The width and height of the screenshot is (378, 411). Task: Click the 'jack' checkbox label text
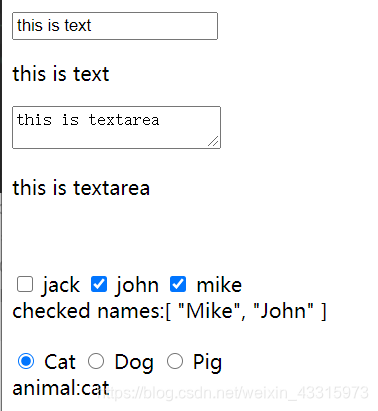click(61, 286)
